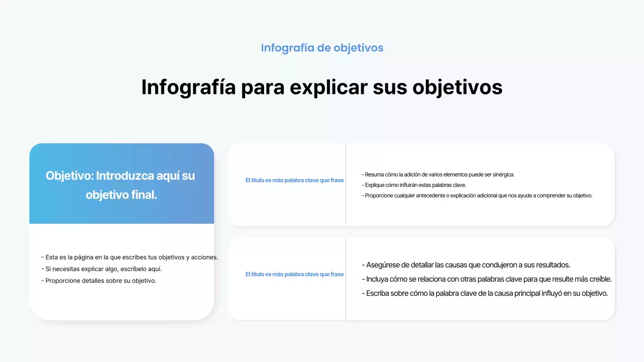Click the bullet 'Resuma cómo la adición de varios elementos'
The width and height of the screenshot is (644, 362).
438,174
